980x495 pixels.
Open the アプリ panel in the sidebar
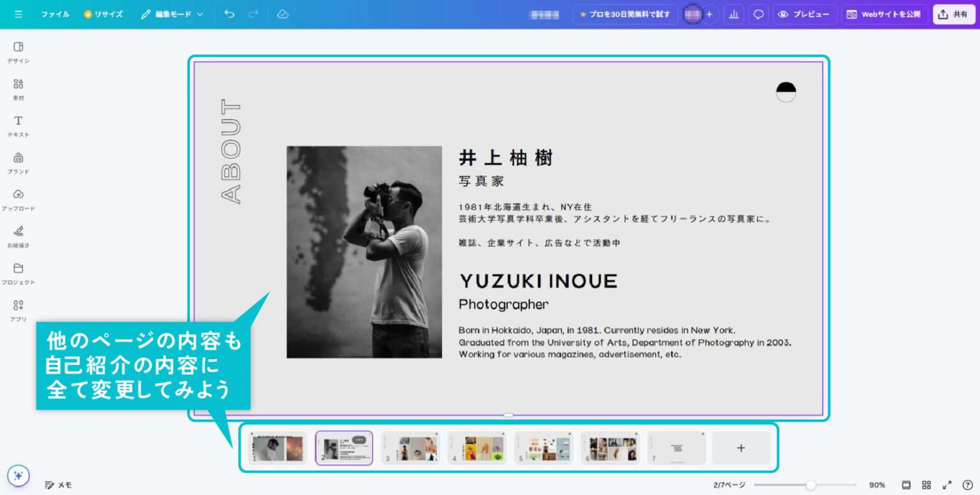pyautogui.click(x=19, y=310)
